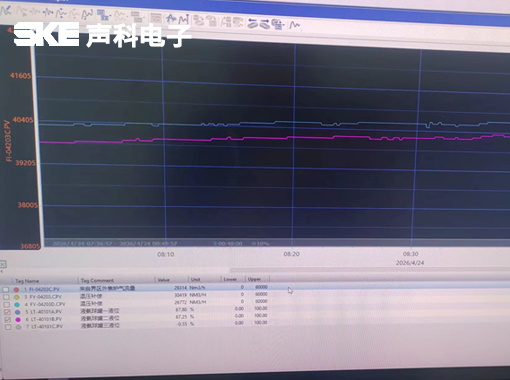This screenshot has height=380, width=510.
Task: Toggle checkbox for FY-04203.CPV
Action: tap(6, 297)
